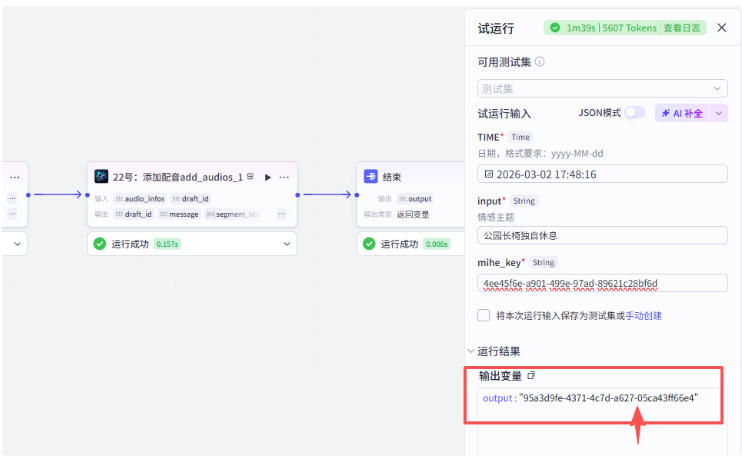Click the note icon beside add_audios_1 title
The width and height of the screenshot is (742, 460).
pos(250,177)
